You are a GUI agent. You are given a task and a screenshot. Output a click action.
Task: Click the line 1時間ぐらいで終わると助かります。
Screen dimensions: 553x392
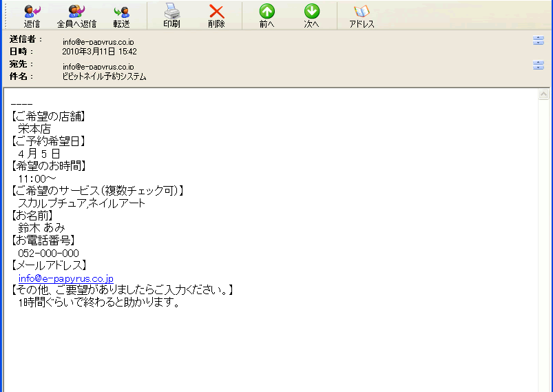point(99,302)
